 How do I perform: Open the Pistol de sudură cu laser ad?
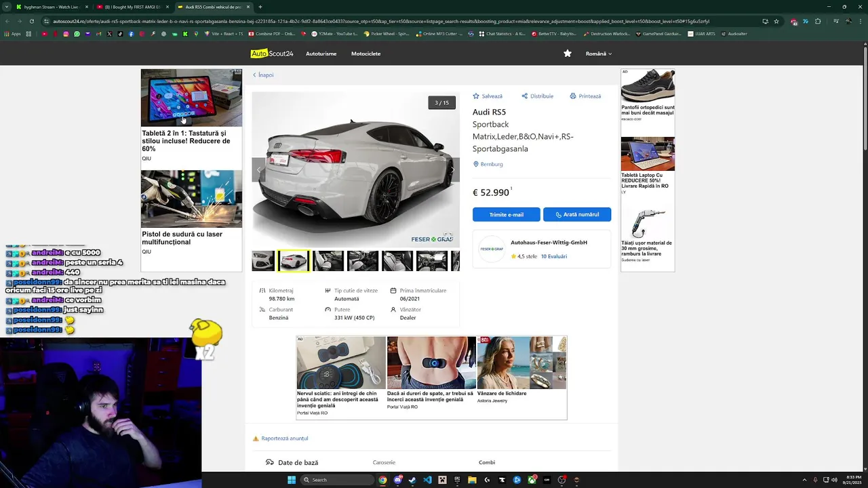point(191,213)
